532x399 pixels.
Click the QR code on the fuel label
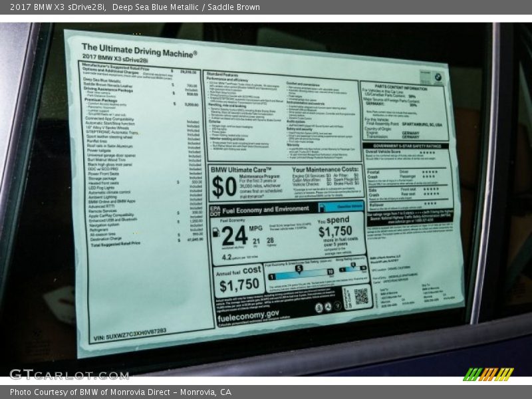pyautogui.click(x=361, y=296)
